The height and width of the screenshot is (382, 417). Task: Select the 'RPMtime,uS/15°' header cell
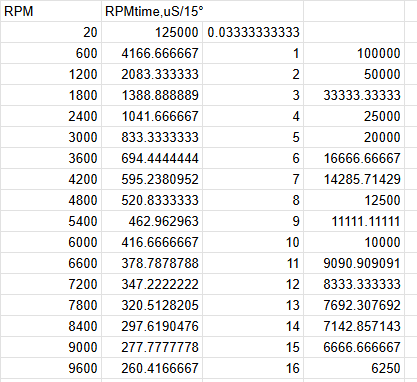click(x=202, y=11)
